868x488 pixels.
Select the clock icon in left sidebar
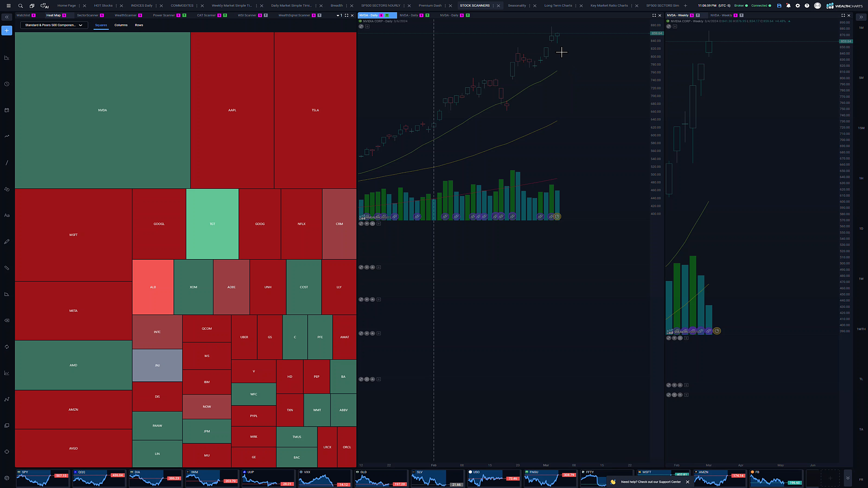point(7,84)
